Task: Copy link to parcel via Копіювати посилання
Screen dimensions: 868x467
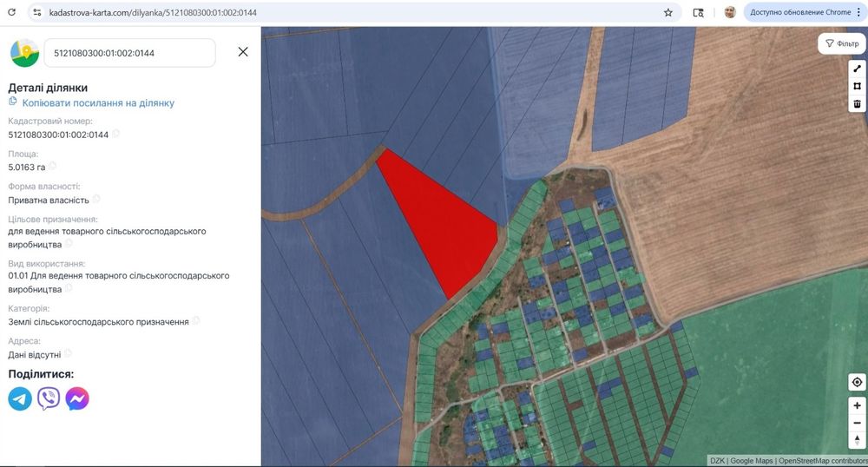Action: click(x=98, y=103)
